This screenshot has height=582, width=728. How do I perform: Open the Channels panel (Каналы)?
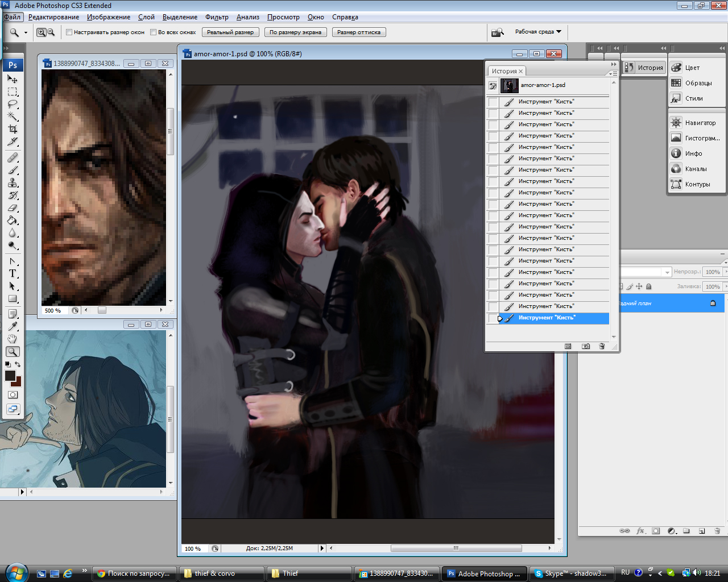[697, 169]
